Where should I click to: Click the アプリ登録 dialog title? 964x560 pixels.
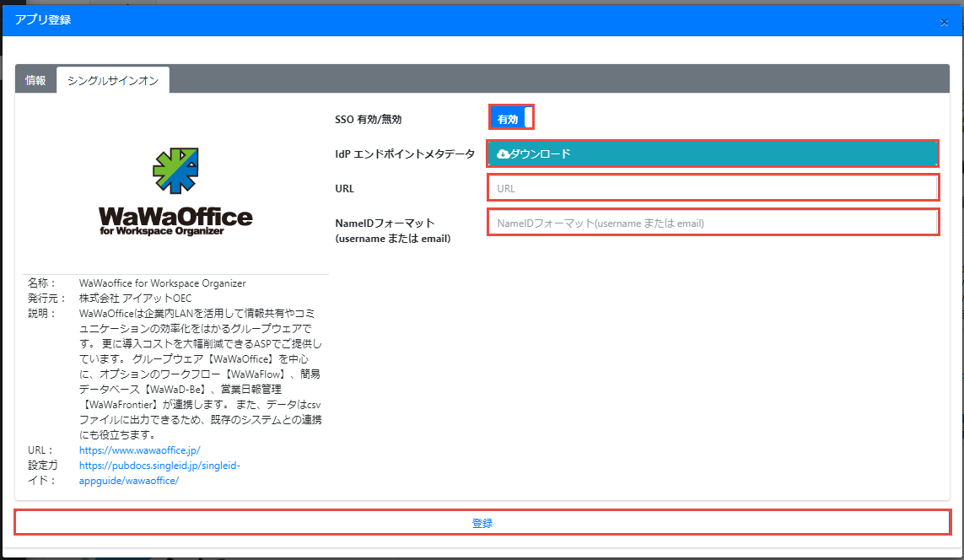[x=42, y=19]
